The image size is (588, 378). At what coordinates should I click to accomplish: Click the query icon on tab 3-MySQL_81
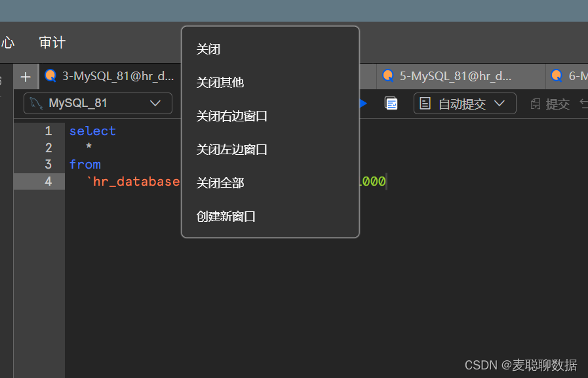point(50,76)
